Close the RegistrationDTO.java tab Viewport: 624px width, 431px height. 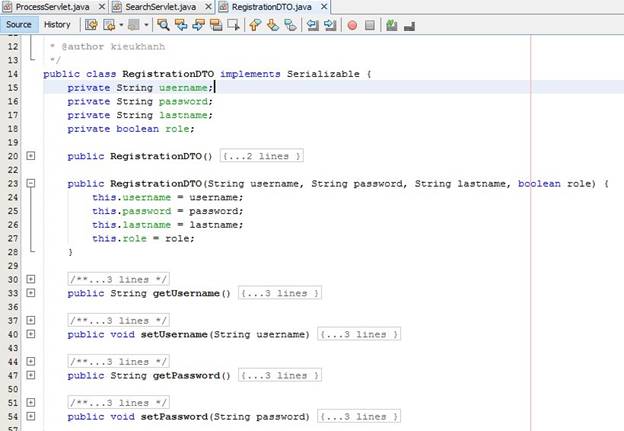pyautogui.click(x=324, y=7)
